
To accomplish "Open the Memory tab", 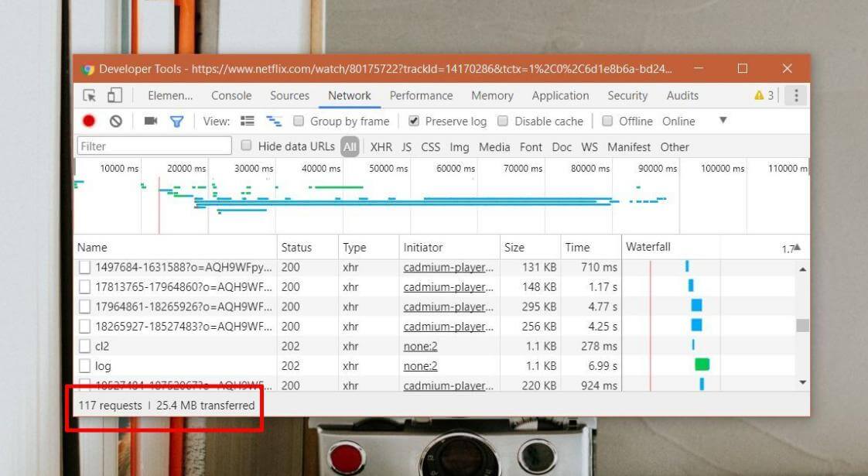I will pos(492,96).
